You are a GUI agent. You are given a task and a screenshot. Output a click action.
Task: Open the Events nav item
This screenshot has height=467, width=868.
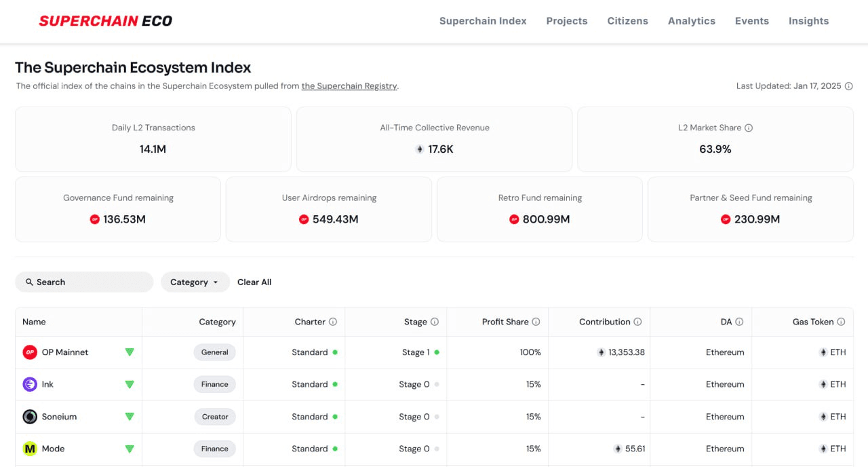click(752, 21)
